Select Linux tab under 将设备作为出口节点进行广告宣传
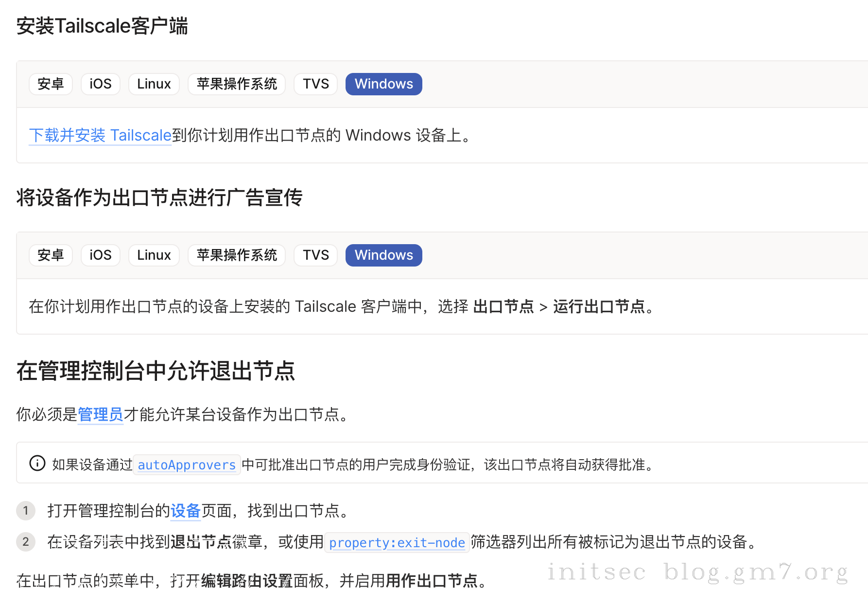The image size is (868, 607). 154,255
